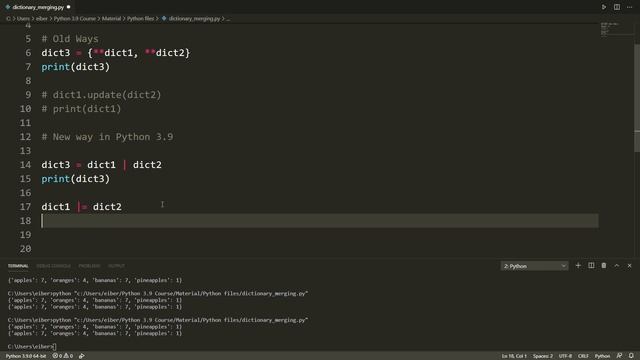Click the live share icon in the status bar
Screen dimensions: 640x360
pyautogui.click(x=82, y=356)
